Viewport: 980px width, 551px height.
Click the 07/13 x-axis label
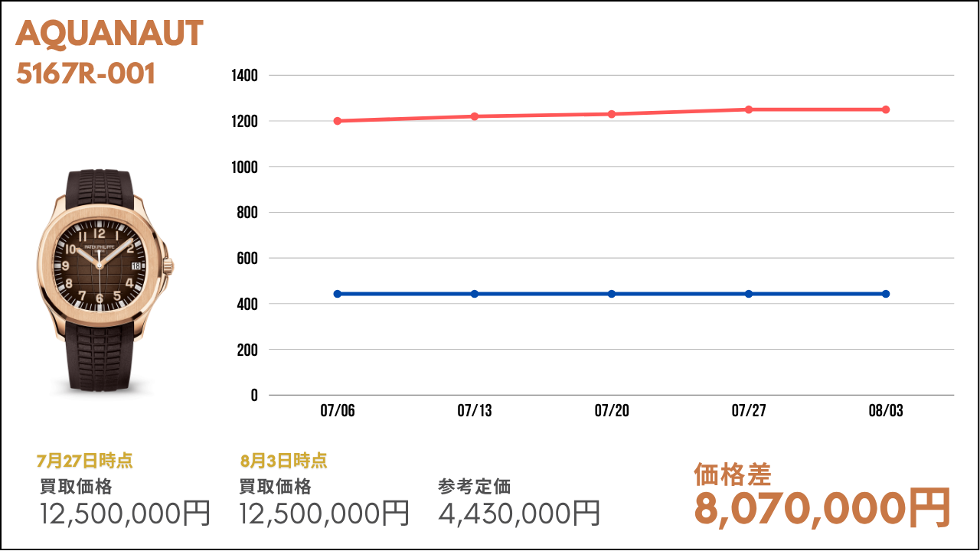coord(475,411)
